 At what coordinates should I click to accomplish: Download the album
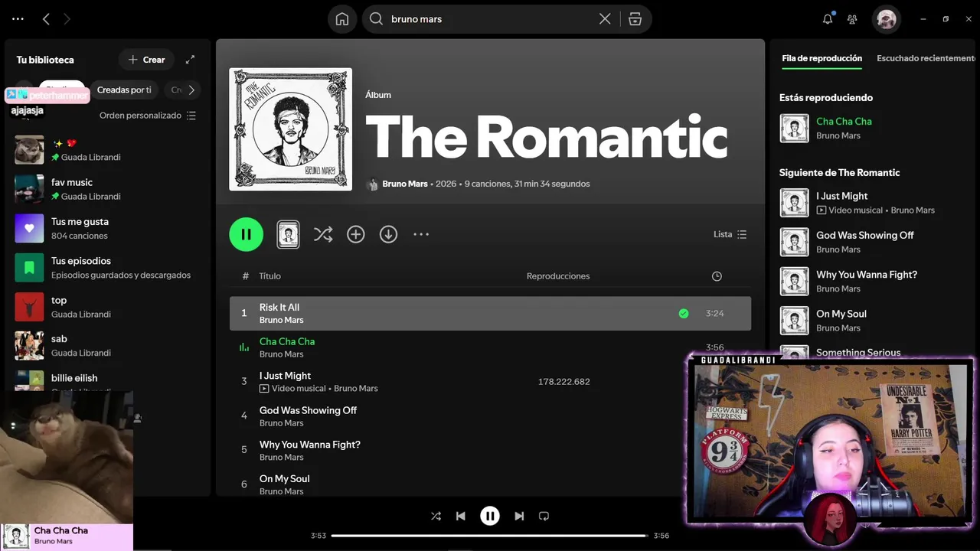(389, 234)
